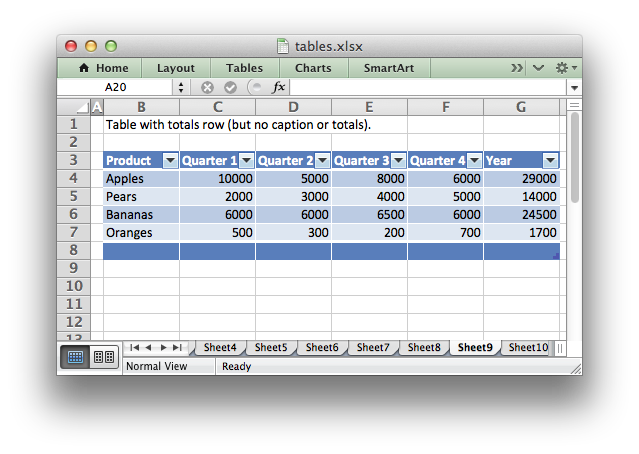Screen dimensions: 639x454
Task: Switch to Sheet7 tab
Action: pos(373,347)
